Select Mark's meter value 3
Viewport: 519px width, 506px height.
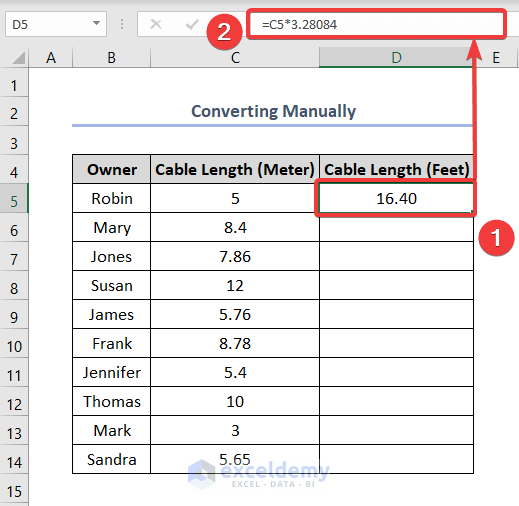pyautogui.click(x=235, y=430)
